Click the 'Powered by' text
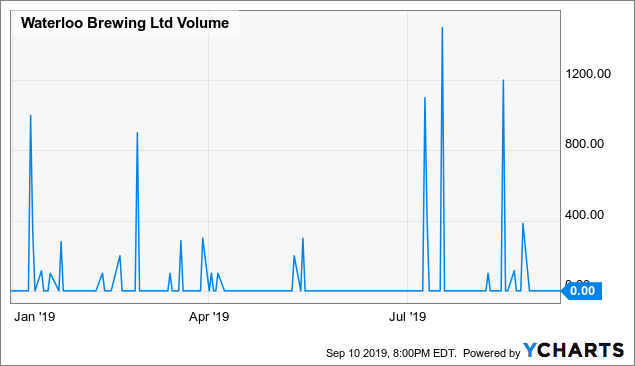The width and height of the screenshot is (635, 366). (x=491, y=353)
